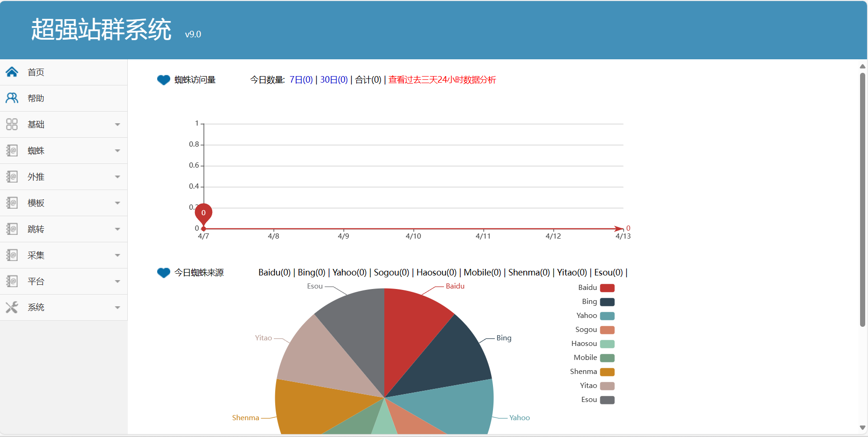This screenshot has width=868, height=437.
Task: Click the Haosou(0) source count text
Action: (437, 273)
